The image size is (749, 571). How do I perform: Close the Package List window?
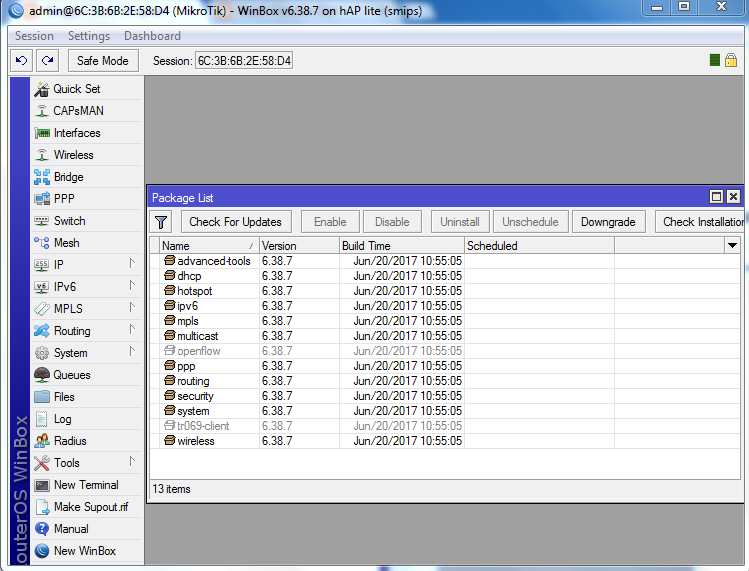click(x=733, y=197)
